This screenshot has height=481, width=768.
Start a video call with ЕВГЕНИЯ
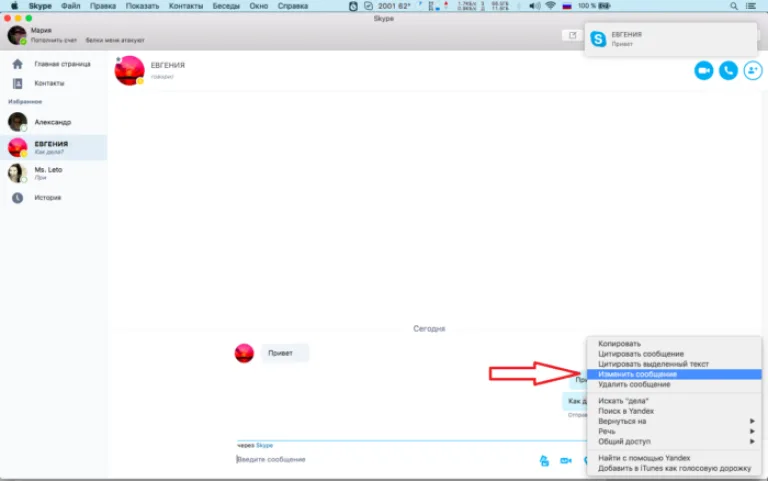[703, 71]
